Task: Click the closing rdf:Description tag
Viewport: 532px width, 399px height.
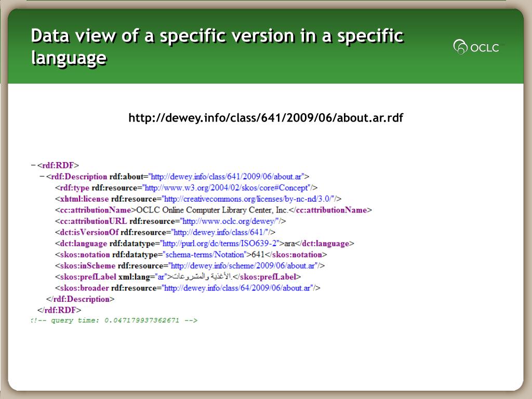Action: click(x=81, y=299)
